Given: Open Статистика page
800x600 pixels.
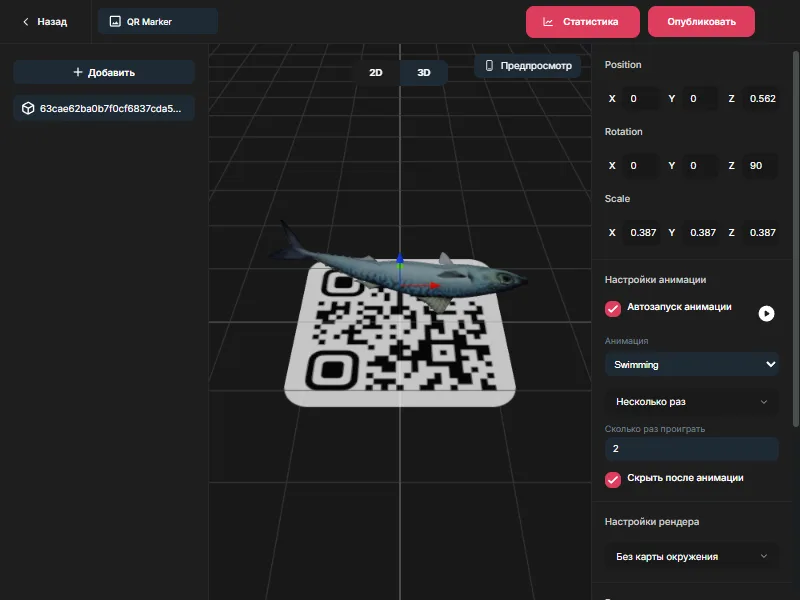Looking at the screenshot, I should (583, 22).
